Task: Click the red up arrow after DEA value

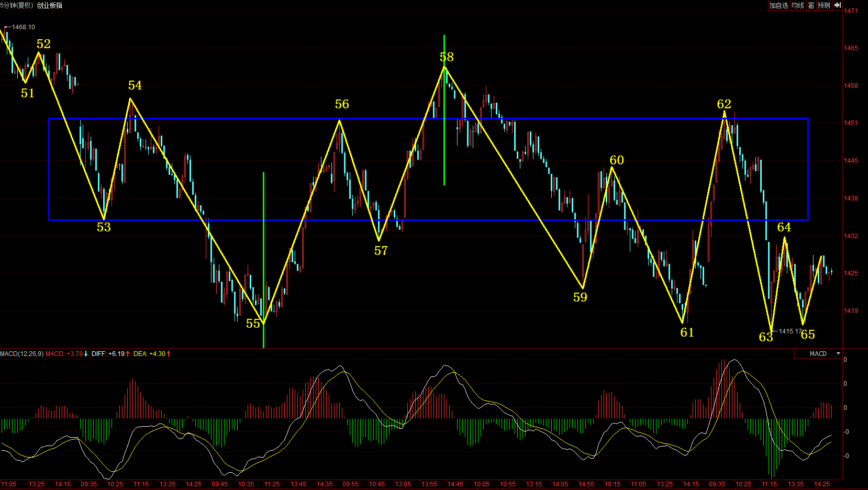Action: (x=169, y=354)
